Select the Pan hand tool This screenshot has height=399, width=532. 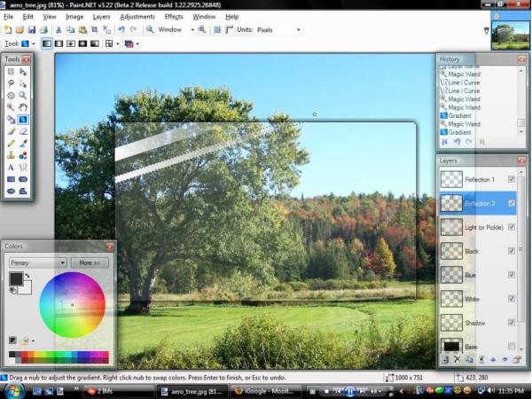(23, 106)
